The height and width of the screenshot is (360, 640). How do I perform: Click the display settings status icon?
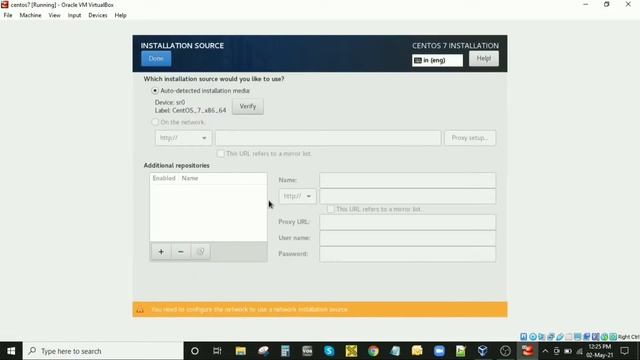click(578, 337)
